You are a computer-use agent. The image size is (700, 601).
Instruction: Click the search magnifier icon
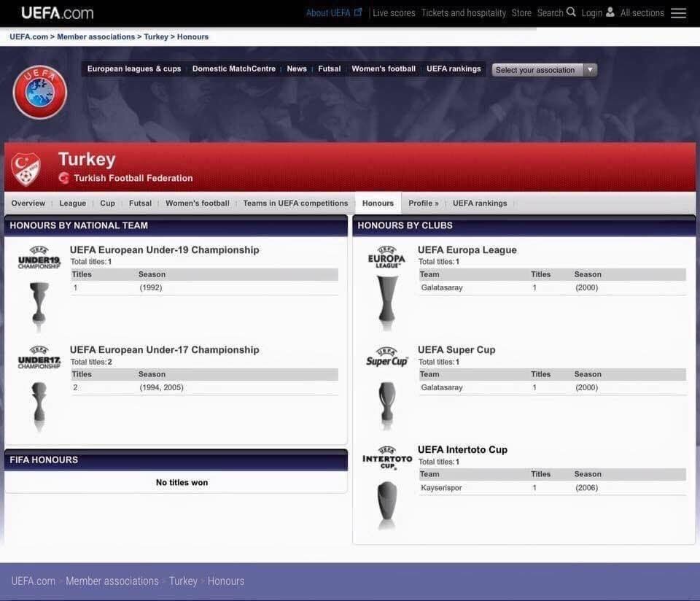pyautogui.click(x=571, y=12)
